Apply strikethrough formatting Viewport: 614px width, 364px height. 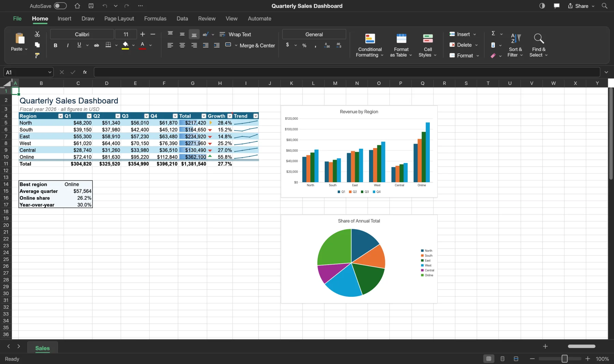[97, 45]
